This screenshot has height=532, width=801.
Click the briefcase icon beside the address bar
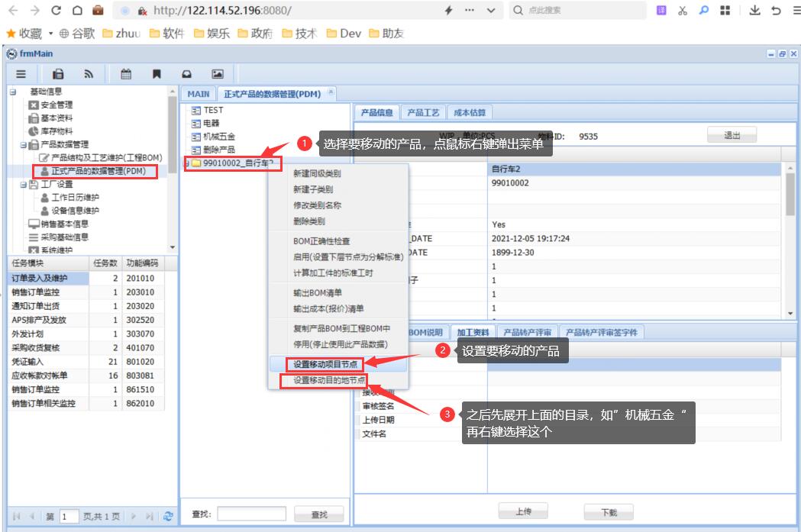coord(98,10)
